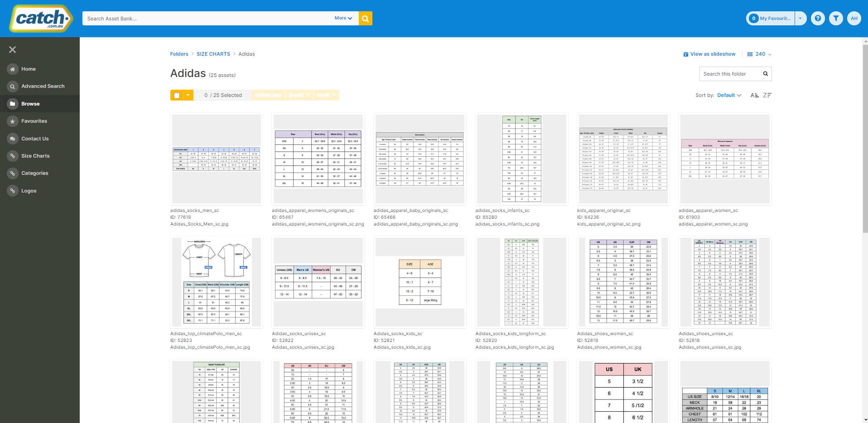Open Categories in the sidebar
Image resolution: width=868 pixels, height=423 pixels.
pyautogui.click(x=35, y=173)
